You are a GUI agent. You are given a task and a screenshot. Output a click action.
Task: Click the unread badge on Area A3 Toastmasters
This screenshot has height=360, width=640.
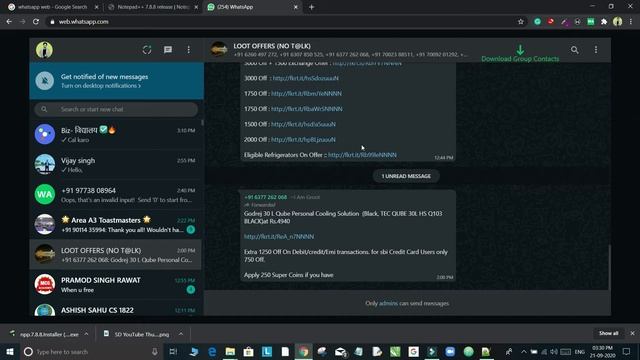pyautogui.click(x=191, y=229)
